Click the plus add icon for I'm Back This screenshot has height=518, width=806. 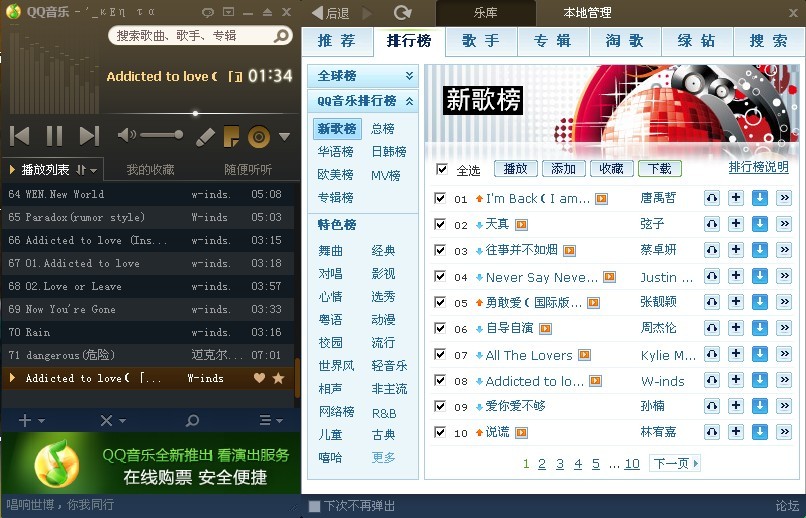point(736,198)
